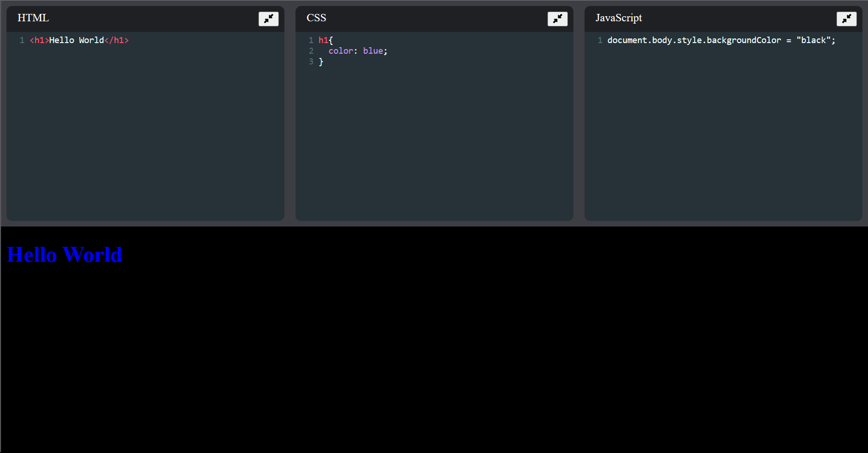Click the HTML panel header label
The width and height of the screenshot is (868, 453).
click(32, 18)
